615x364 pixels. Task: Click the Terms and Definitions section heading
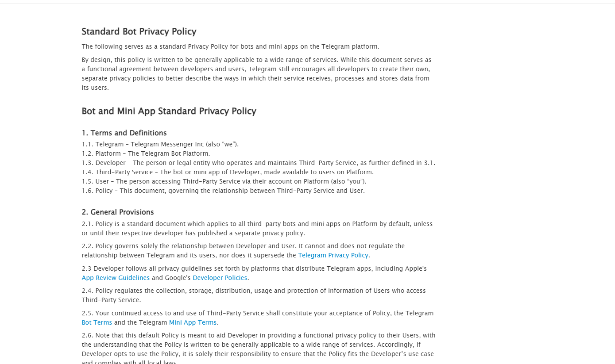coord(124,133)
